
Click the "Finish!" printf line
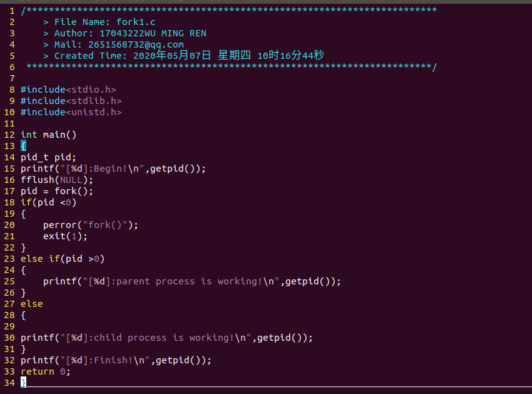pos(116,360)
